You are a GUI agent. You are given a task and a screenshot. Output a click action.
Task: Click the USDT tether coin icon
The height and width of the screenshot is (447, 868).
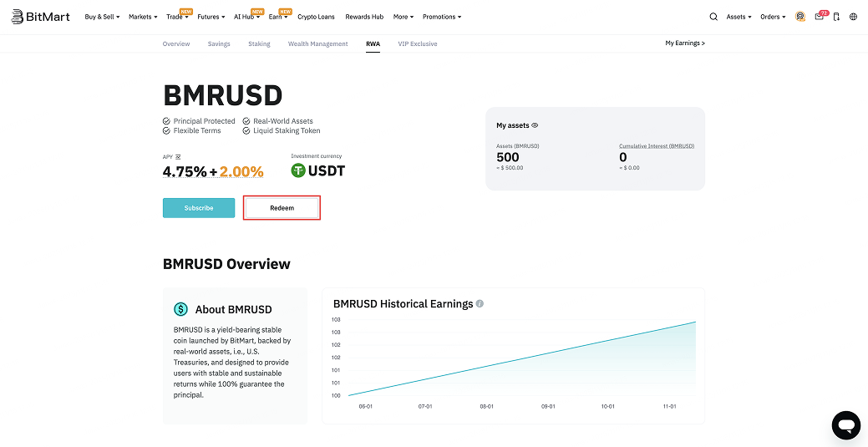(298, 170)
